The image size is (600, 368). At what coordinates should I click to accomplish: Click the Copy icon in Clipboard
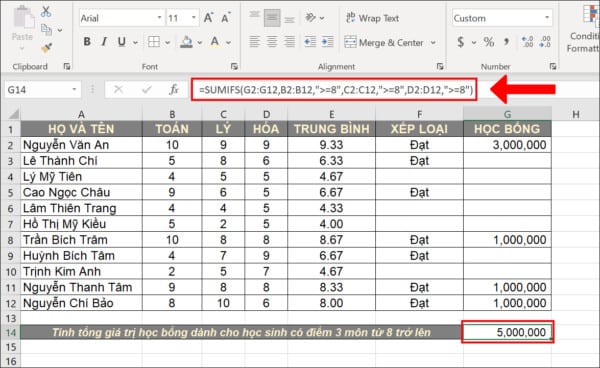pyautogui.click(x=46, y=29)
